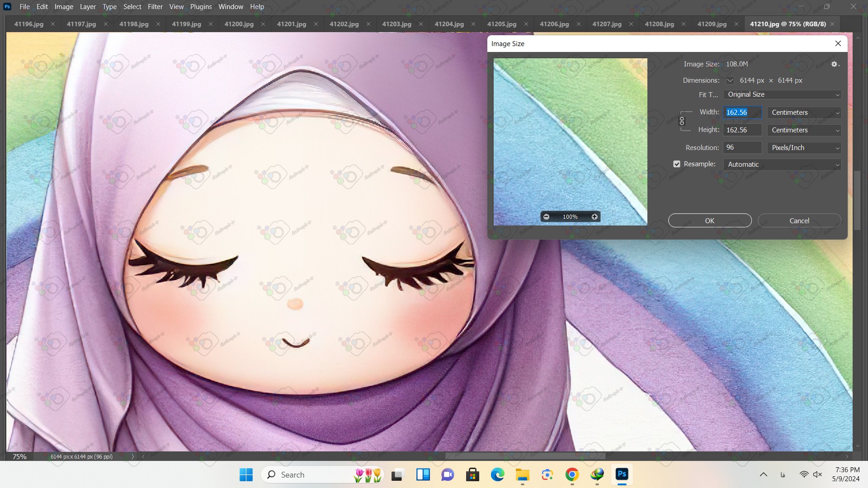This screenshot has width=868, height=488.
Task: Close the 41205.jpg tab
Action: click(x=526, y=24)
